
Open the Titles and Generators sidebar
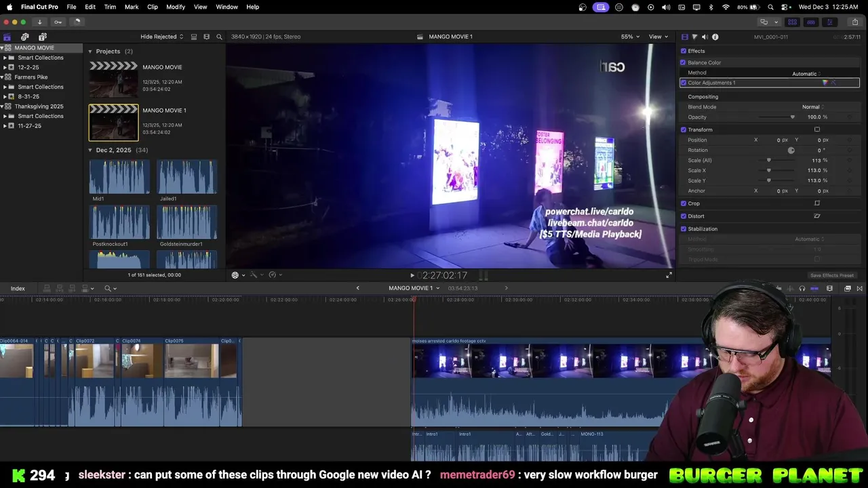pyautogui.click(x=43, y=37)
